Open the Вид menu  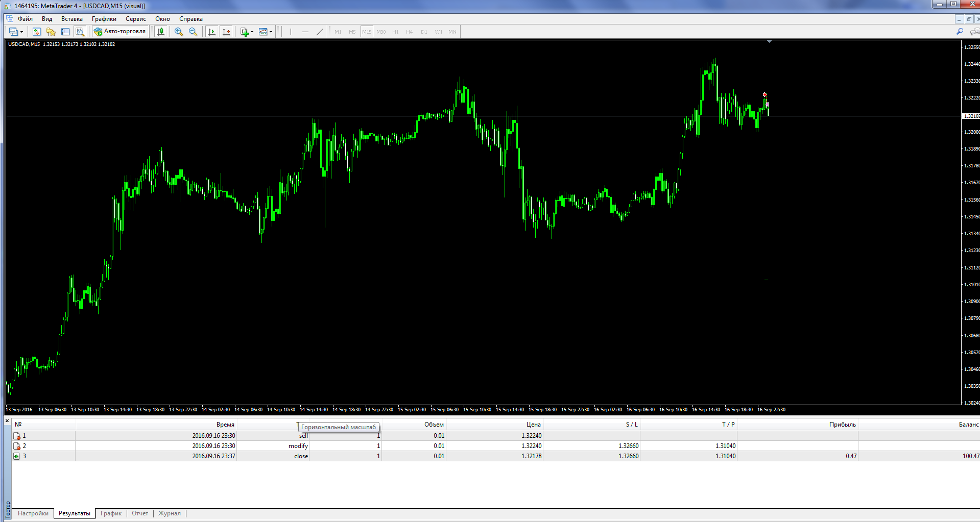[47, 19]
